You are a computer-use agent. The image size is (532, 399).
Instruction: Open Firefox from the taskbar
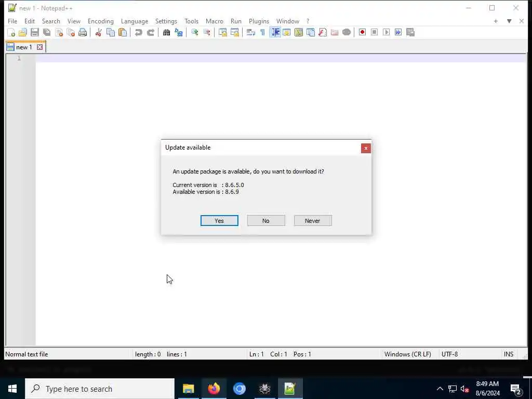point(214,389)
